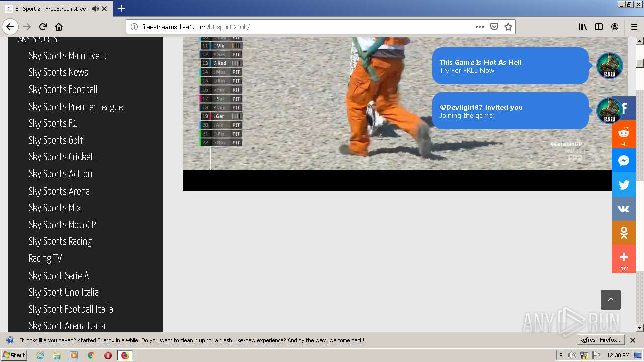Click 'This Game Is Hot As Hell' ad bubble

(x=510, y=66)
